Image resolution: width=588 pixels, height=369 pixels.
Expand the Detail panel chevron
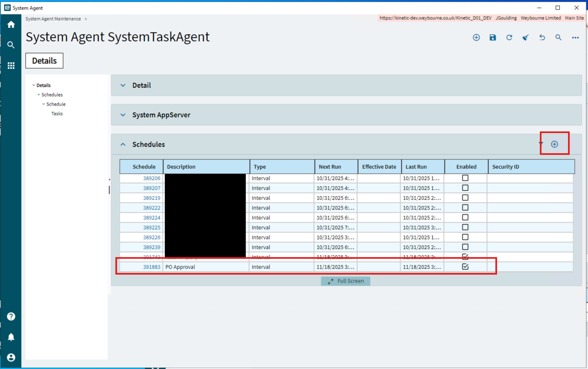pyautogui.click(x=123, y=85)
